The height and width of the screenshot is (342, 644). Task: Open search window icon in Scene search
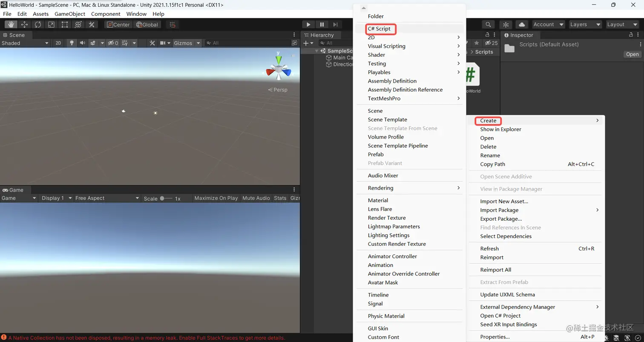(294, 43)
